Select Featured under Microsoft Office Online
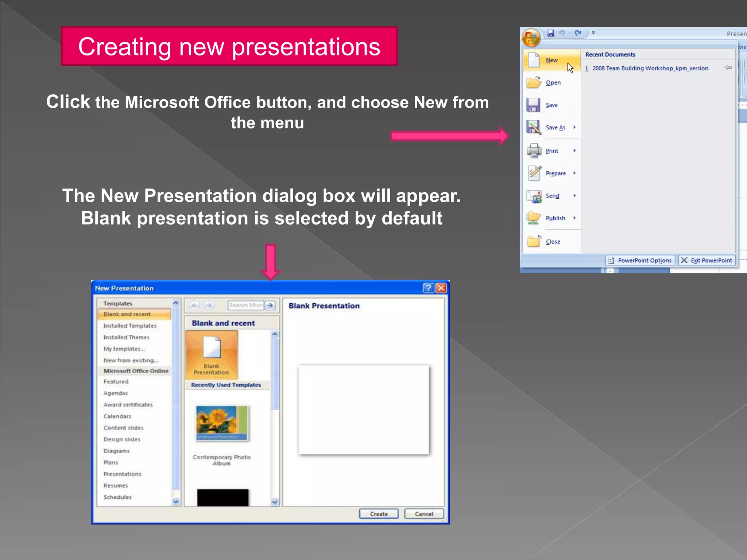Screen dimensions: 747x560 (116, 381)
